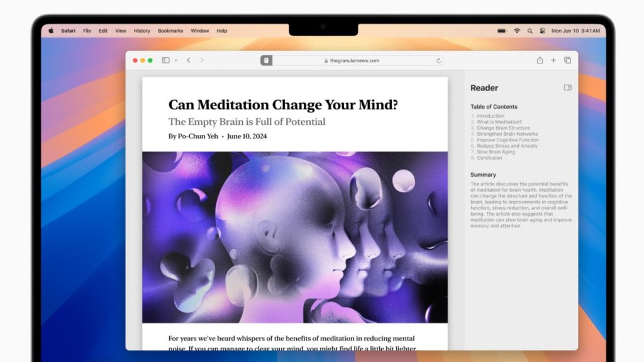Check Wi-Fi status in the menu bar

point(516,30)
